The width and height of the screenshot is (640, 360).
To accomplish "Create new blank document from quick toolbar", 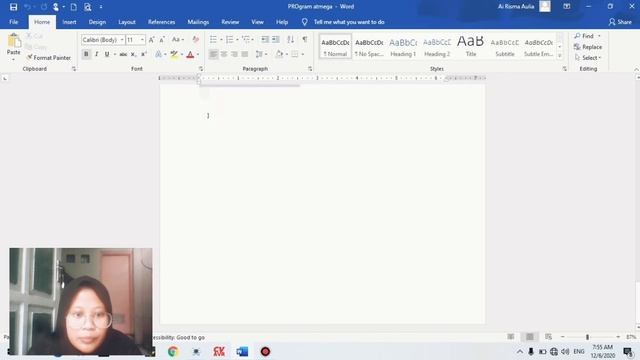I will pyautogui.click(x=73, y=7).
